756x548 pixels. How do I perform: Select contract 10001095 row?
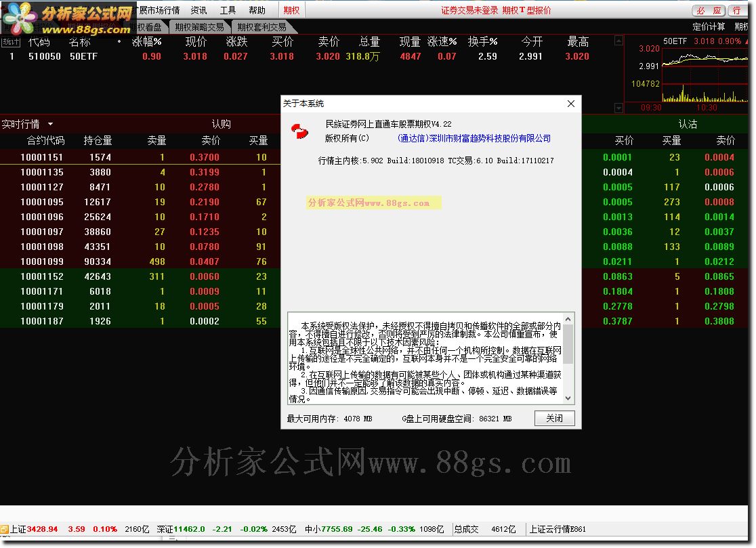coord(140,202)
